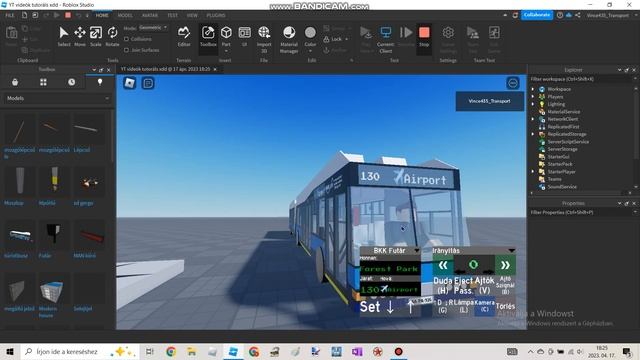Open the Toolbox Inventory tab icon
Image resolution: width=640 pixels, height=360 pixels.
pos(15,82)
